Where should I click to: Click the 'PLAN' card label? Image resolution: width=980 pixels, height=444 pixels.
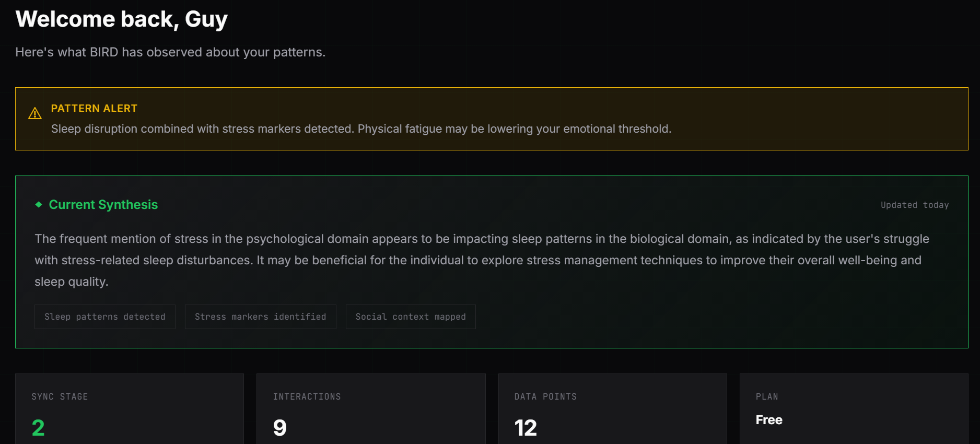[767, 397]
